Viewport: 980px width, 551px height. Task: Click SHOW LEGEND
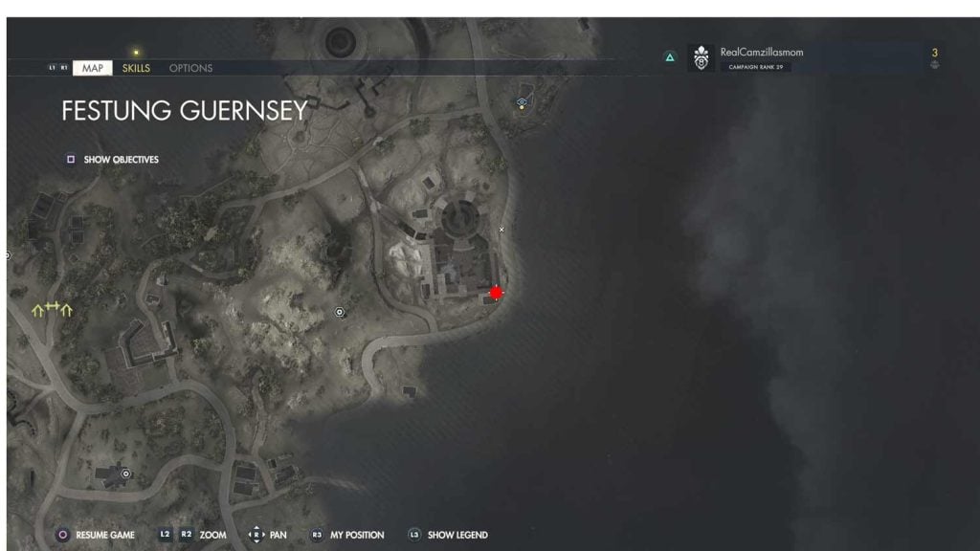457,535
